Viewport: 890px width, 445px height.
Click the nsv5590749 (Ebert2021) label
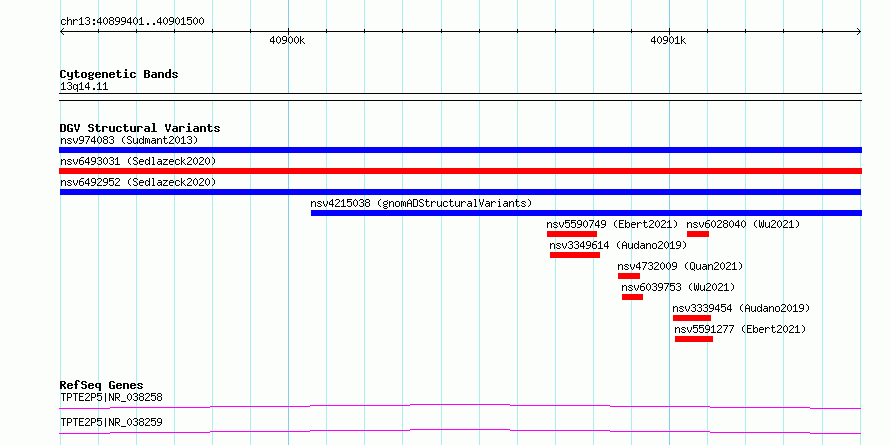pyautogui.click(x=612, y=224)
